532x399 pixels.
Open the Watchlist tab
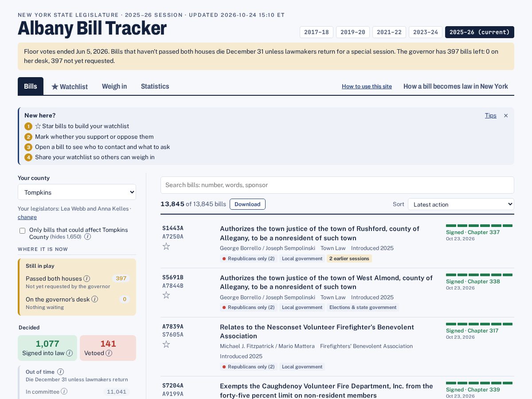point(70,86)
